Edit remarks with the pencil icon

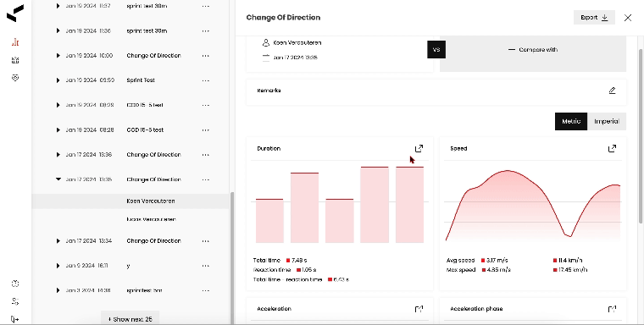click(x=612, y=91)
